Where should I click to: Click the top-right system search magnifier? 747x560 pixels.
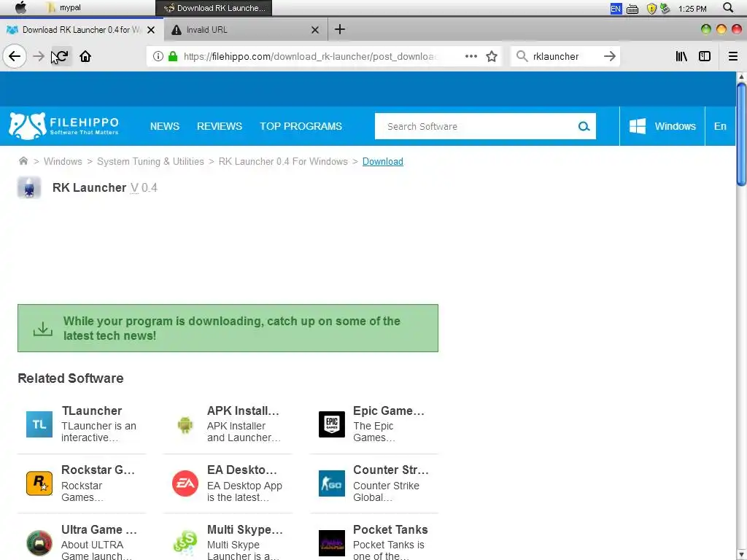(728, 7)
